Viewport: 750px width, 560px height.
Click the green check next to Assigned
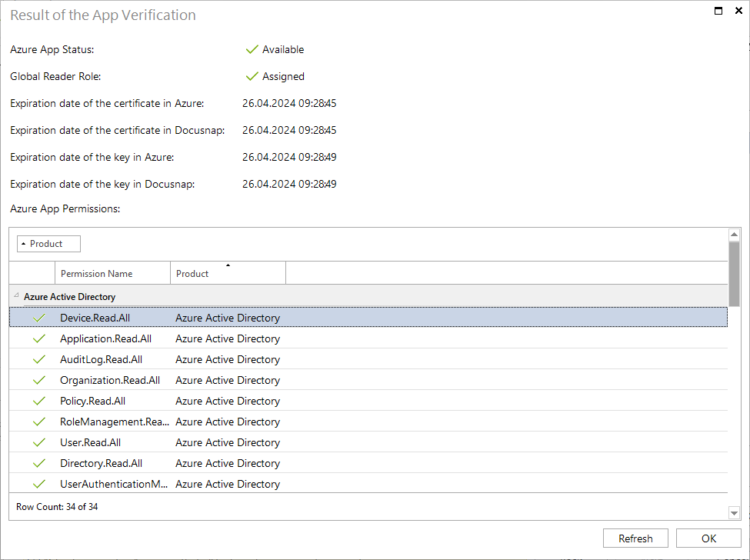(252, 76)
